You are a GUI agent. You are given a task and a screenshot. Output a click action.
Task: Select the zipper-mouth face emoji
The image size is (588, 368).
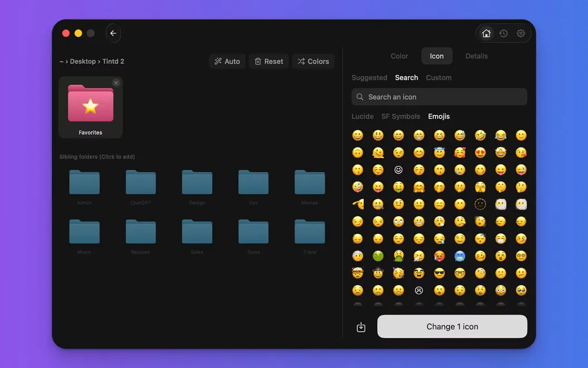[378, 204]
